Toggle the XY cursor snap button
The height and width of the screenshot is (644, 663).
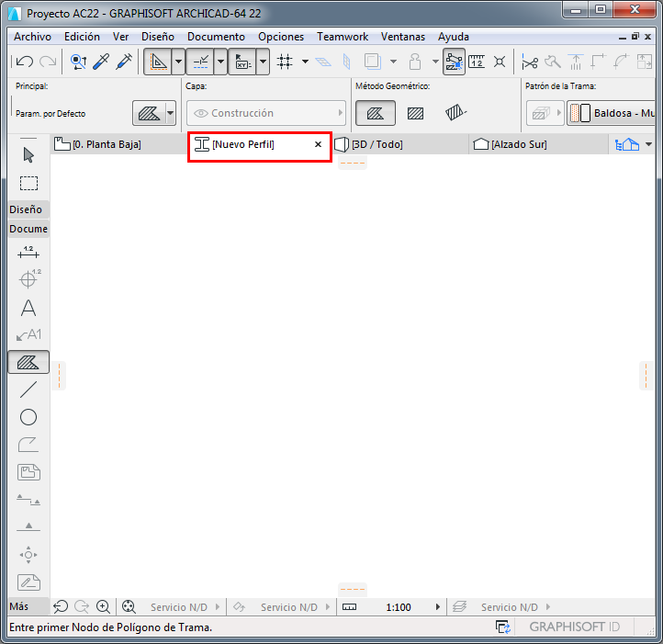tap(242, 62)
